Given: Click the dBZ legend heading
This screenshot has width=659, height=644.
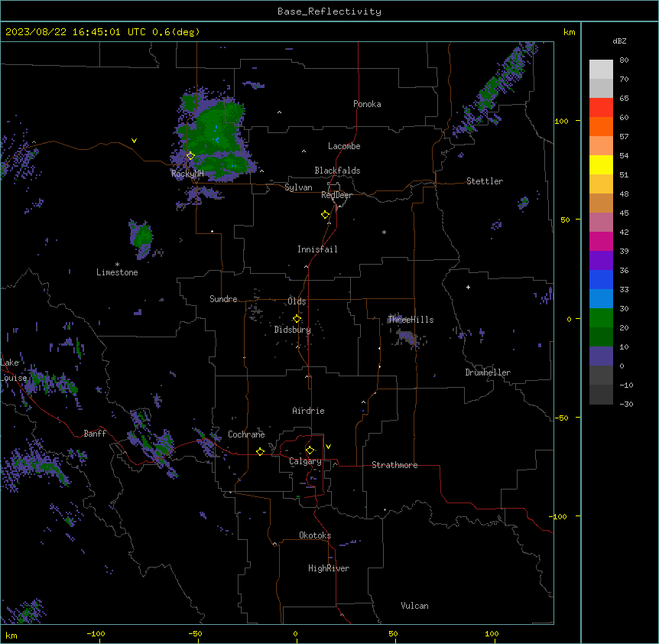Looking at the screenshot, I should [619, 41].
